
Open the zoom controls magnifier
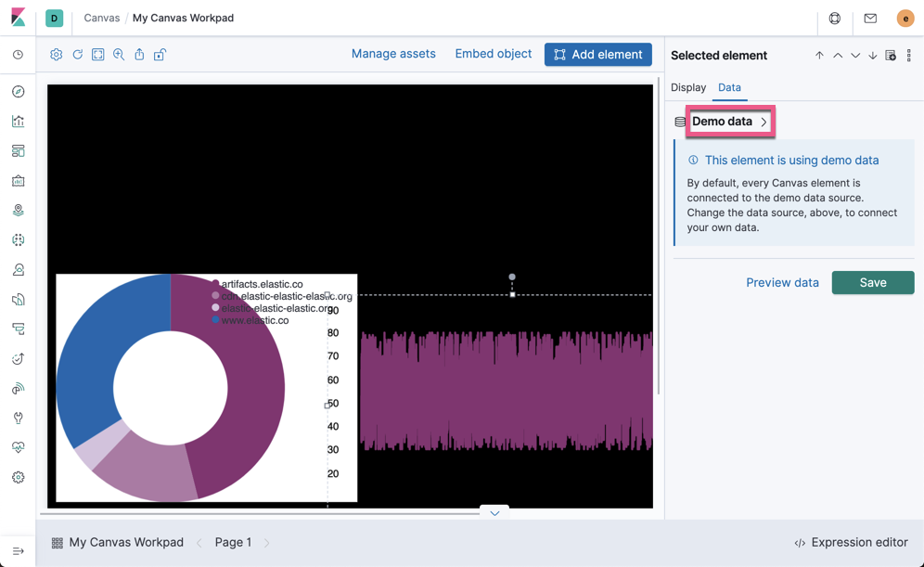pos(119,54)
